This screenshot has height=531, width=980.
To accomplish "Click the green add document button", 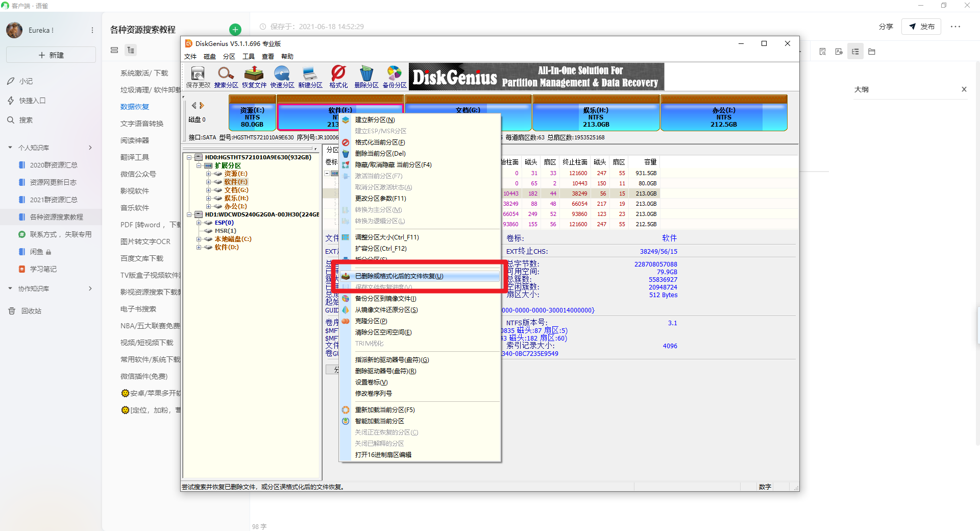I will [x=235, y=30].
